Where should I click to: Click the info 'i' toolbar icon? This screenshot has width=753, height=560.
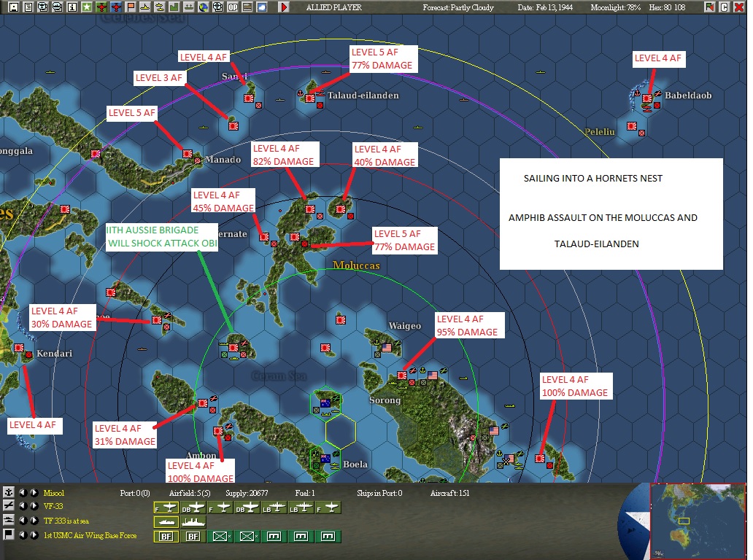[72, 7]
